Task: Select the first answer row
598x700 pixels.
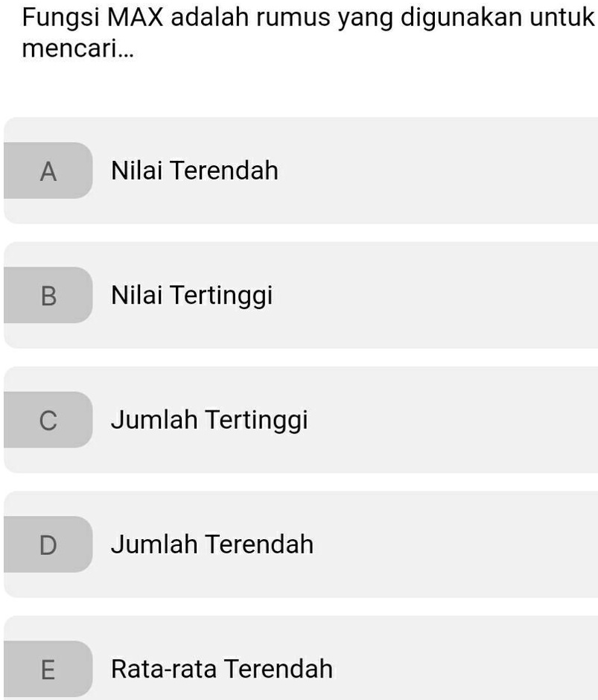Action: (x=298, y=170)
